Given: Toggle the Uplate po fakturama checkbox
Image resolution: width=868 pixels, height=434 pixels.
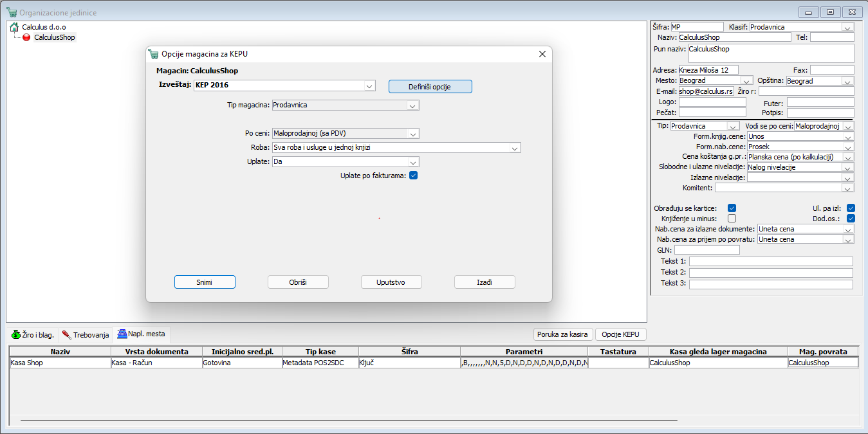Looking at the screenshot, I should click(414, 175).
